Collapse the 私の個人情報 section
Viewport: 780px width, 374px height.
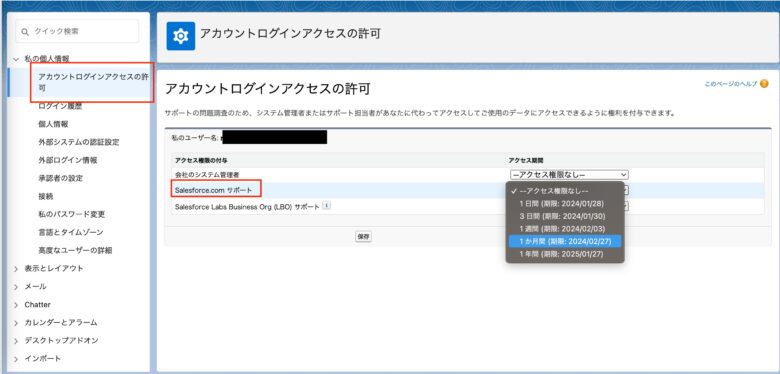click(x=16, y=59)
